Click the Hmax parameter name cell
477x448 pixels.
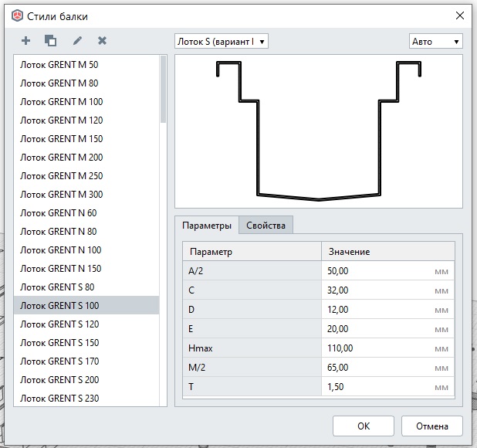tap(252, 348)
